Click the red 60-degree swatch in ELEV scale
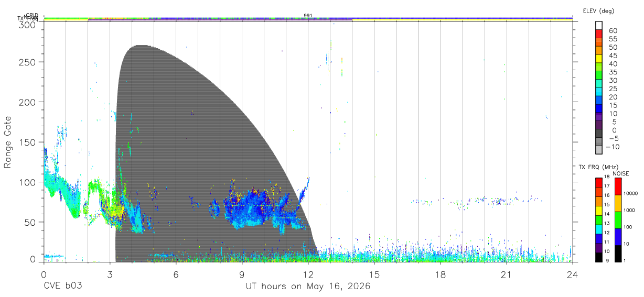The image size is (644, 297). point(599,34)
